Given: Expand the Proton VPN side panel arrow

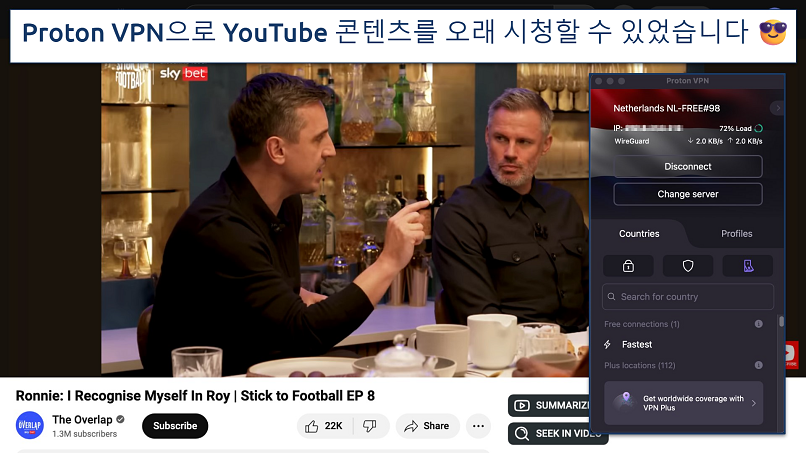Looking at the screenshot, I should [x=777, y=108].
